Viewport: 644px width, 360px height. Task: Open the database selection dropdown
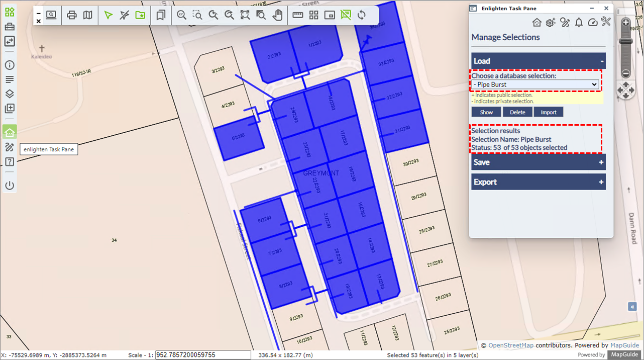click(x=535, y=84)
